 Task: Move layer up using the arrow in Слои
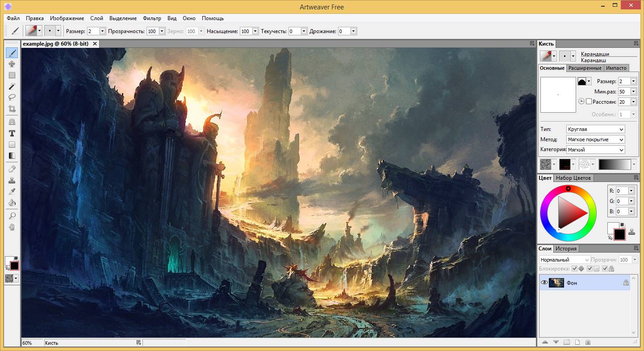[545, 343]
